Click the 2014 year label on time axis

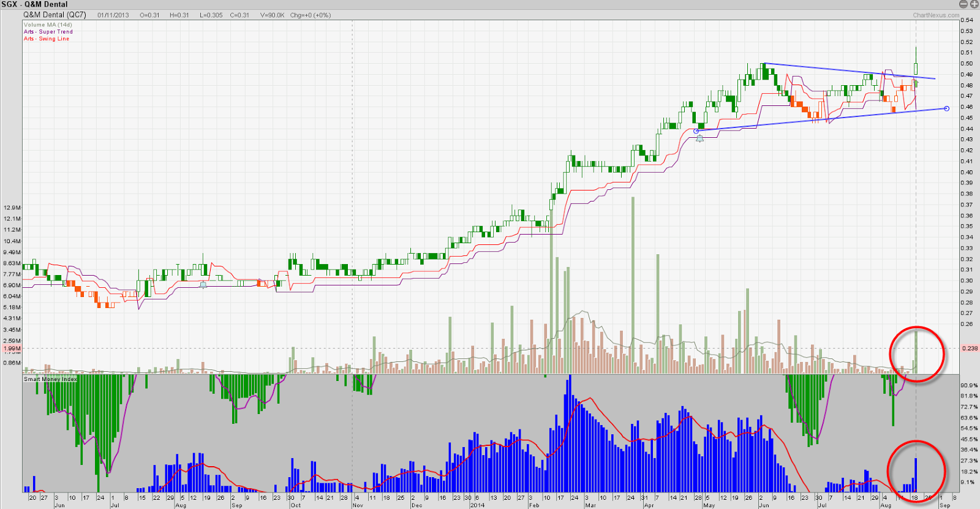[477, 505]
